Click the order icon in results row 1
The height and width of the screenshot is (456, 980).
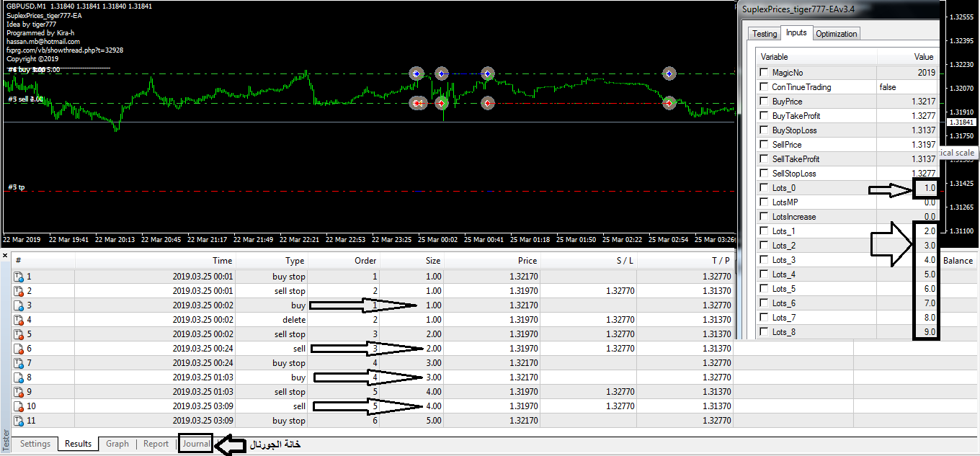click(19, 277)
